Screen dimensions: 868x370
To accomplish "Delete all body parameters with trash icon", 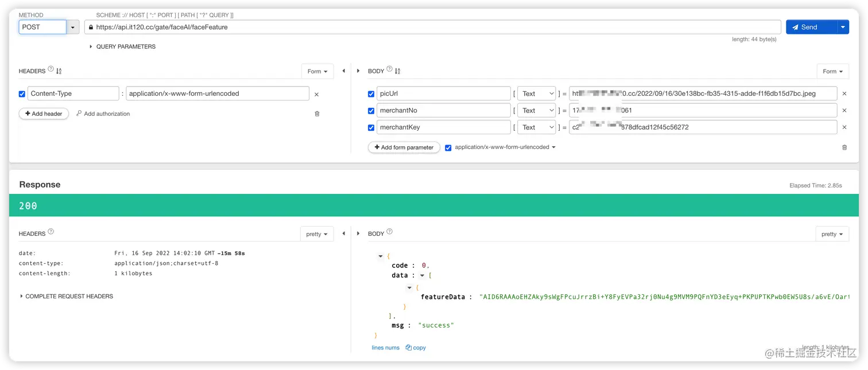I will tap(844, 147).
